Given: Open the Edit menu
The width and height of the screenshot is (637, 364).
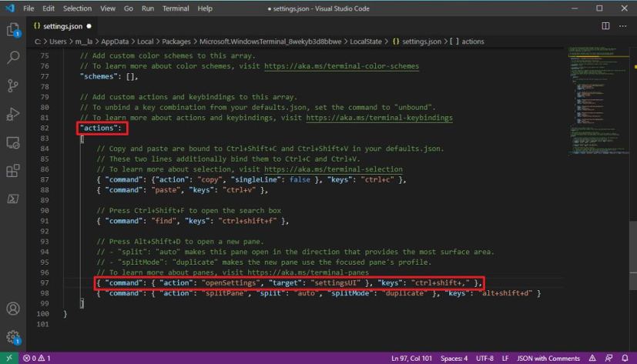Looking at the screenshot, I should [48, 8].
